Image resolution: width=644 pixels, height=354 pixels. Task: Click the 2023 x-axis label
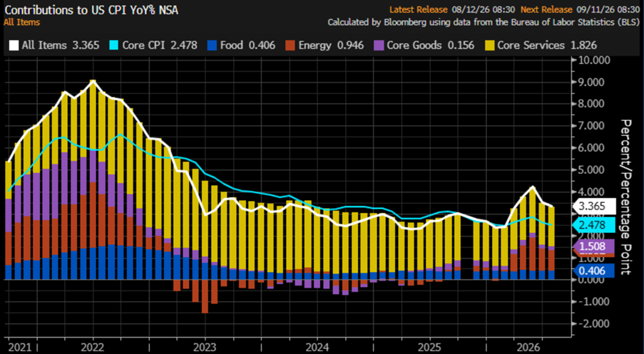[205, 348]
